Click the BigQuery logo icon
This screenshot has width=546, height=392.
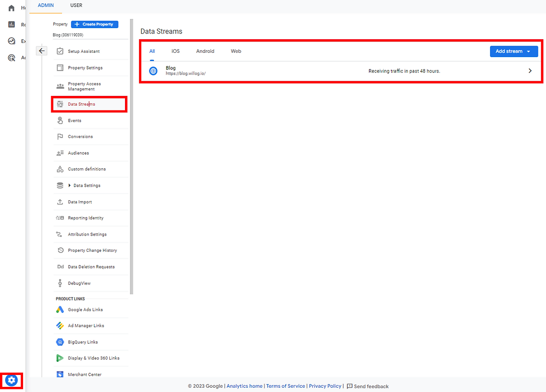(60, 342)
